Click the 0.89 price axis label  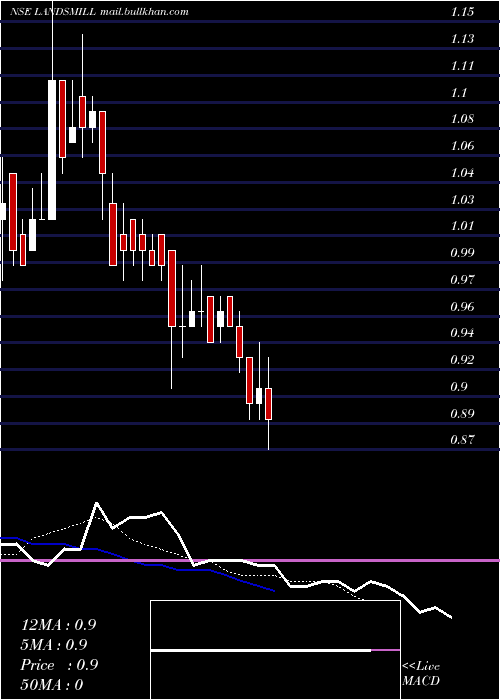tap(462, 413)
